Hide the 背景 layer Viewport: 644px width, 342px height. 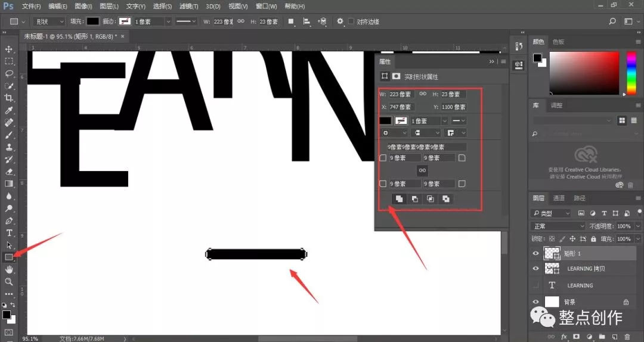click(x=535, y=301)
